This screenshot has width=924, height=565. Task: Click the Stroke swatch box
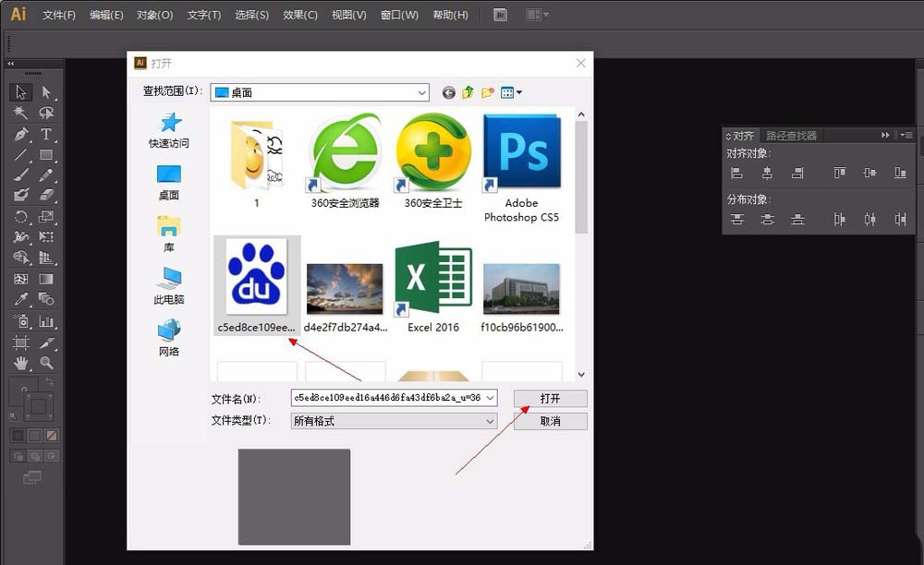coord(39,407)
